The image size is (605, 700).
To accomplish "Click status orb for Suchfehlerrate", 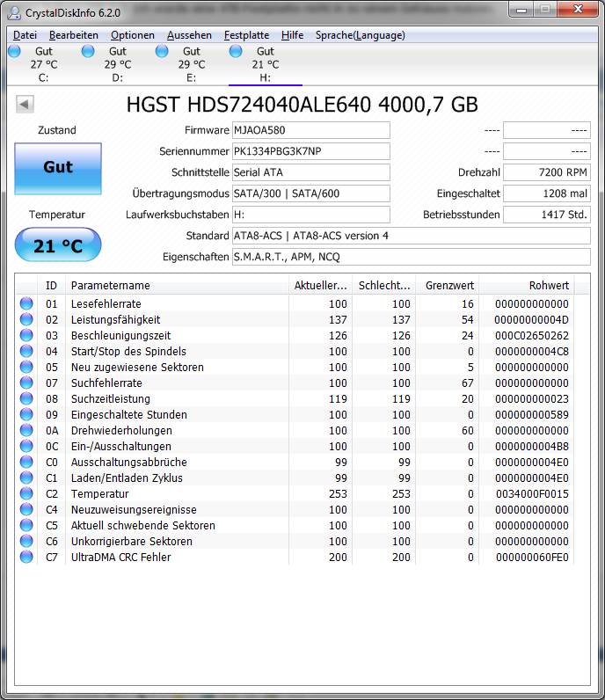I will click(26, 383).
